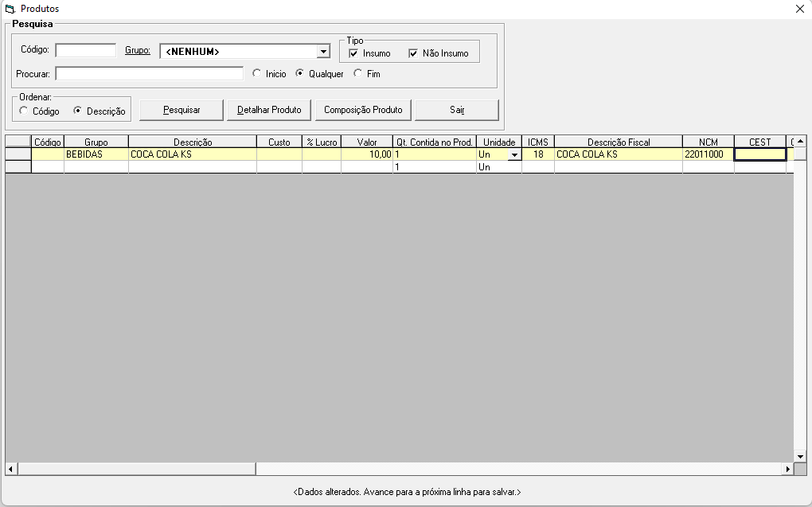Select the ICMS cell showing 18
812x507 pixels.
538,154
